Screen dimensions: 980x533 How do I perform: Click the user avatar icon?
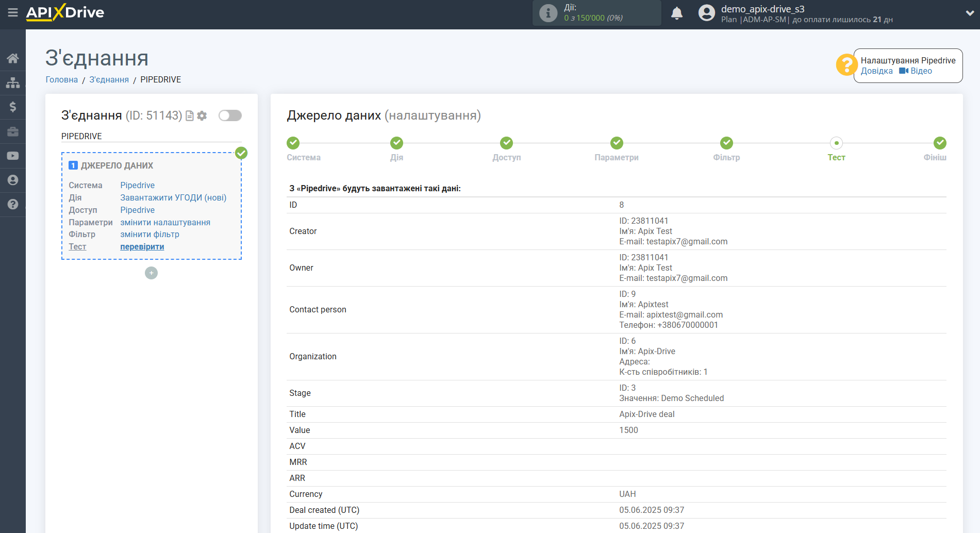coord(707,13)
